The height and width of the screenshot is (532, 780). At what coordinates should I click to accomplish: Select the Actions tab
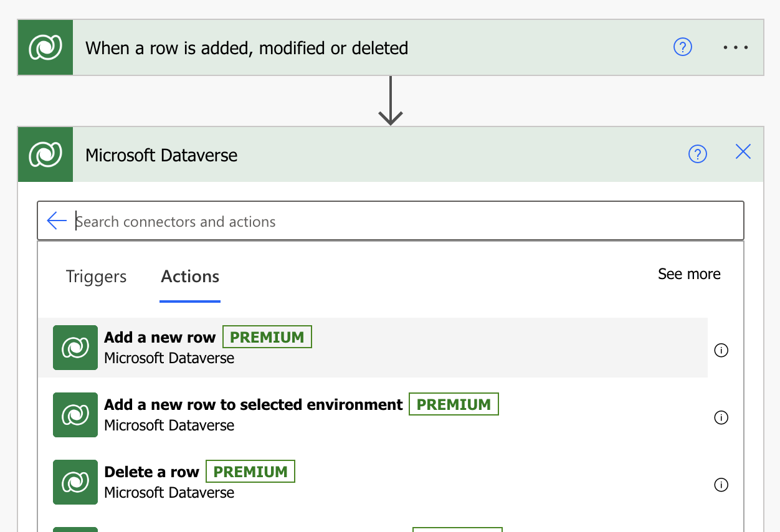click(x=190, y=277)
